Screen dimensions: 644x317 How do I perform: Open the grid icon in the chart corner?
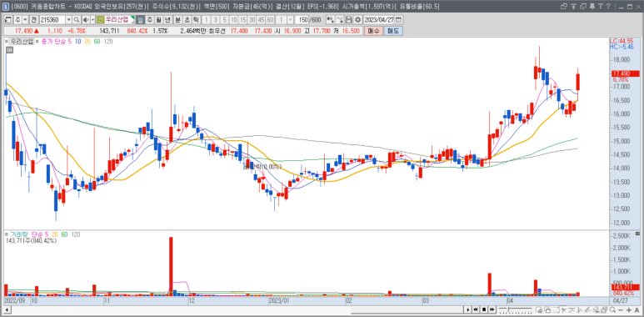click(x=9, y=50)
